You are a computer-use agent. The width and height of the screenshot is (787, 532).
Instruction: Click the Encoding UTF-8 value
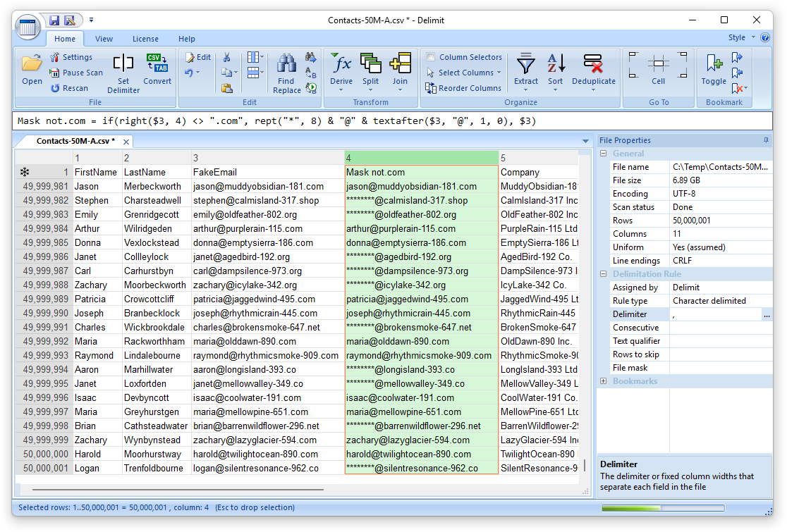[x=721, y=194]
